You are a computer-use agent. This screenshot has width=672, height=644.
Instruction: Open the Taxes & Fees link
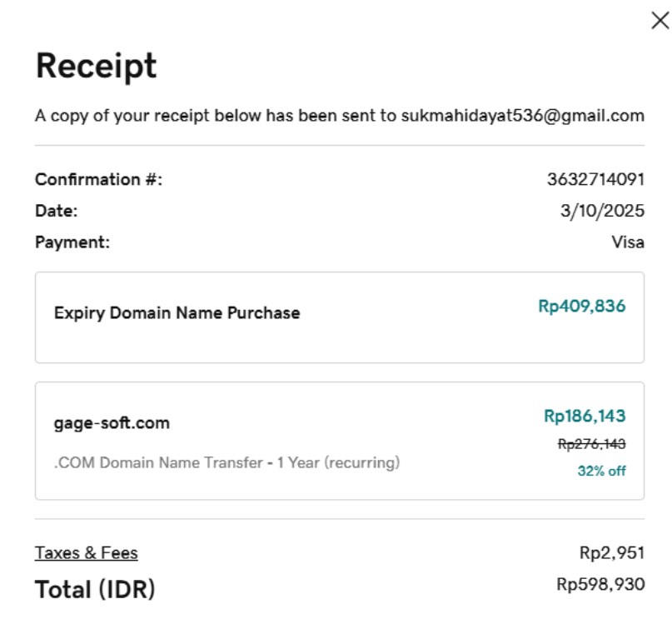87,552
